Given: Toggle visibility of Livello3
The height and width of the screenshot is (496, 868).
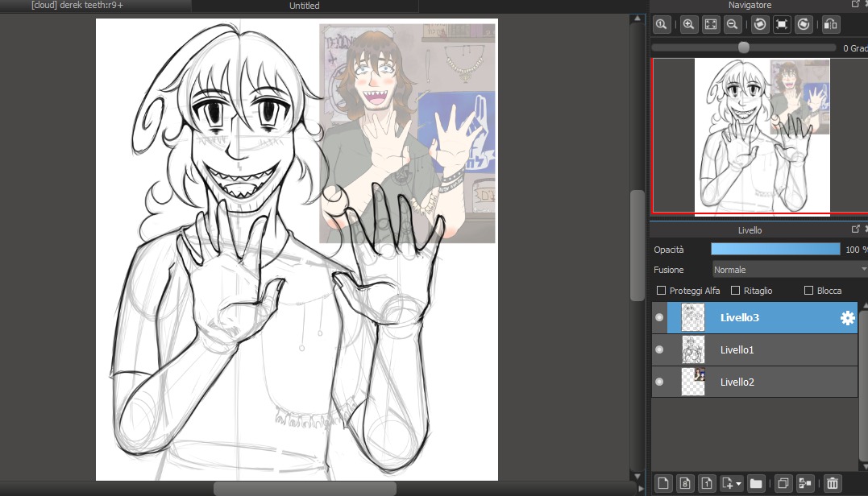Looking at the screenshot, I should [659, 317].
